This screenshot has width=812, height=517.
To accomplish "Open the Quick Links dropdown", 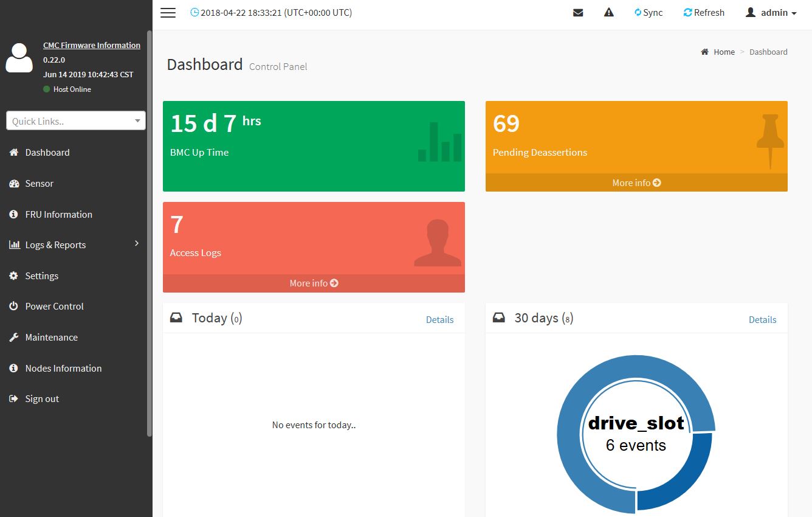I will 76,121.
